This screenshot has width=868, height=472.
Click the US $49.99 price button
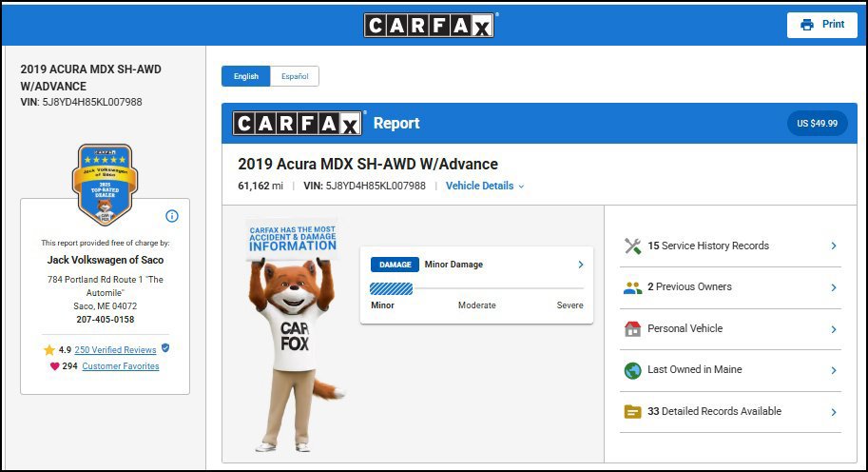click(x=817, y=124)
